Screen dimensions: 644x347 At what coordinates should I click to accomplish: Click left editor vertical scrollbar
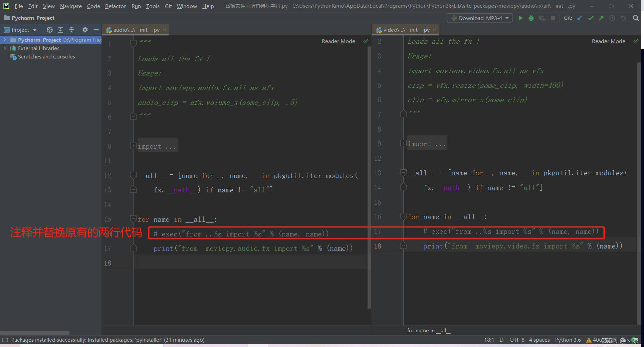[x=369, y=177]
